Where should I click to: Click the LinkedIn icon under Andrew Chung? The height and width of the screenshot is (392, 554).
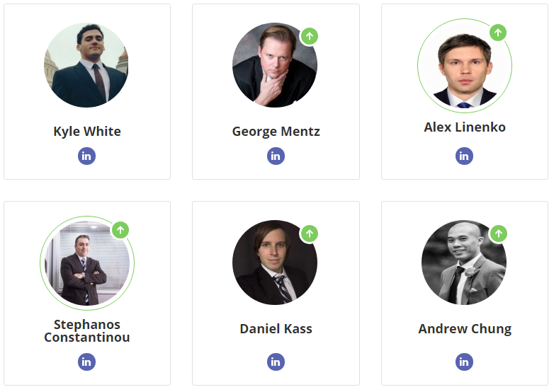[464, 362]
